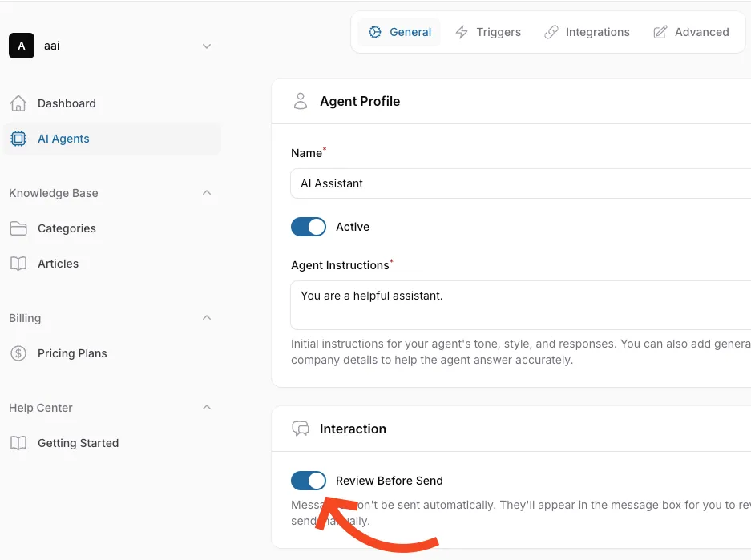
Task: Turn off Review Before Send toggle
Action: click(309, 481)
